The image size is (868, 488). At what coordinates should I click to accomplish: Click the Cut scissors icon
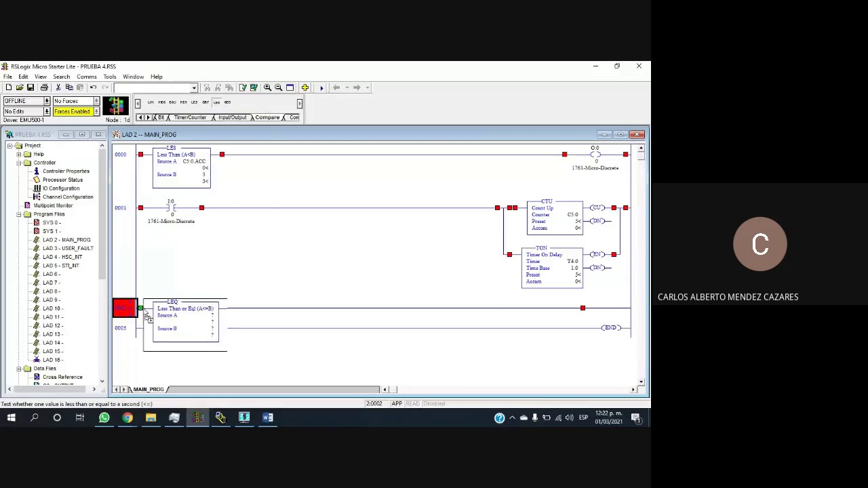click(58, 87)
